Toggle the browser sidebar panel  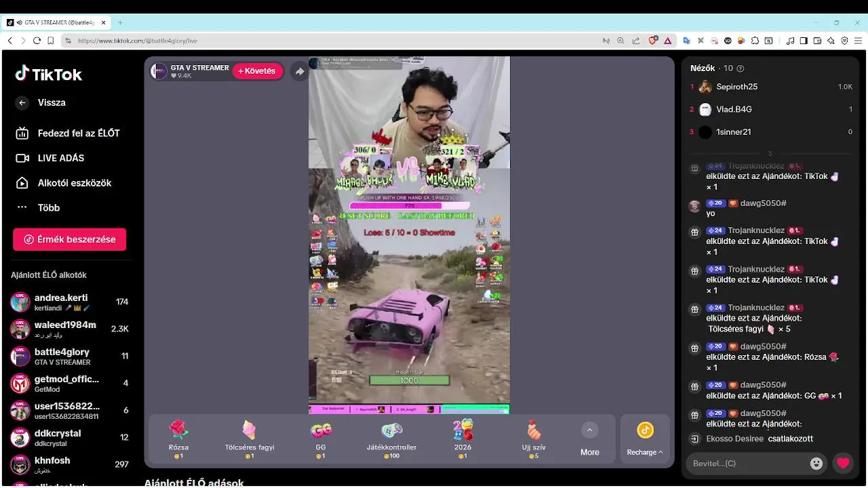pyautogui.click(x=804, y=41)
